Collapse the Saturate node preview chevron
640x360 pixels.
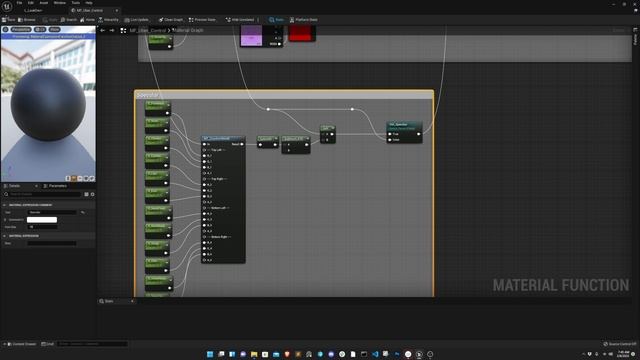coord(276,139)
